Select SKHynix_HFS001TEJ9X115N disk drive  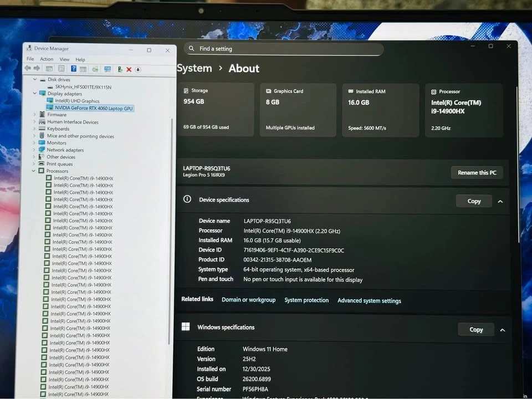(x=83, y=87)
